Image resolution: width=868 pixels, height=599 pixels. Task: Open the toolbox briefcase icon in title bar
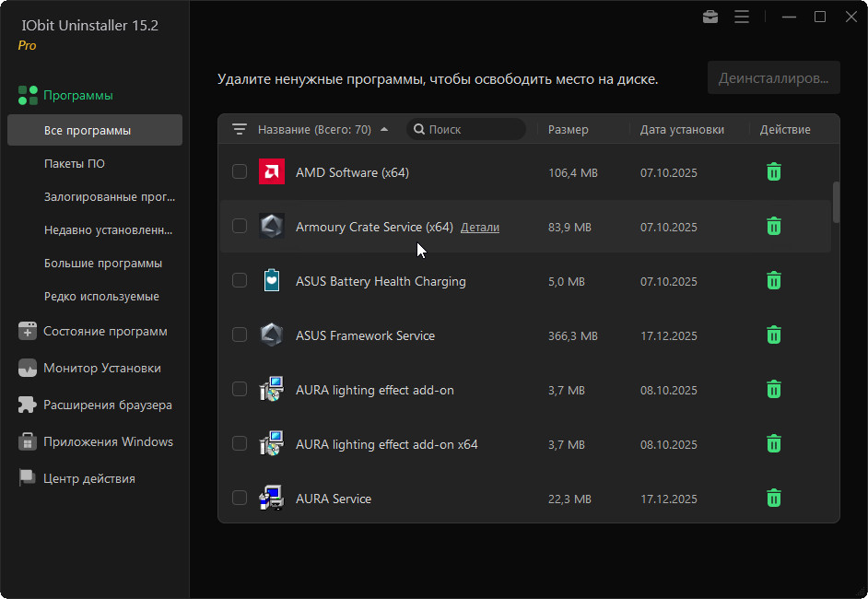(x=710, y=17)
